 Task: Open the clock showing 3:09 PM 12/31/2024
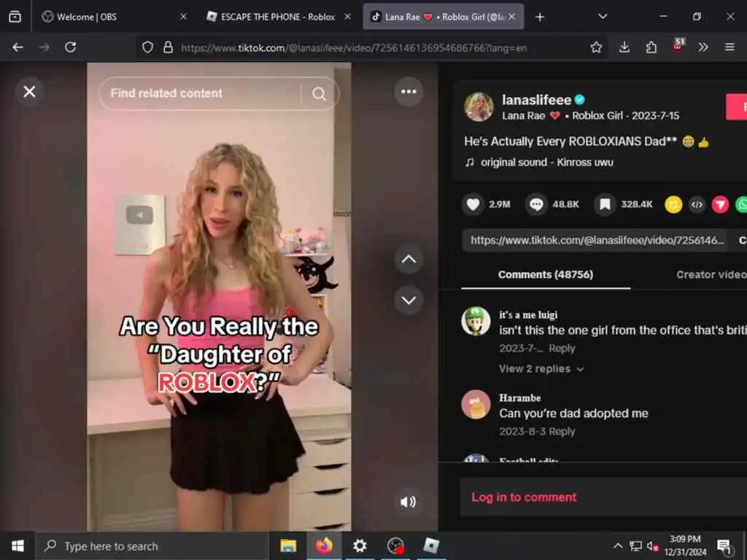685,545
